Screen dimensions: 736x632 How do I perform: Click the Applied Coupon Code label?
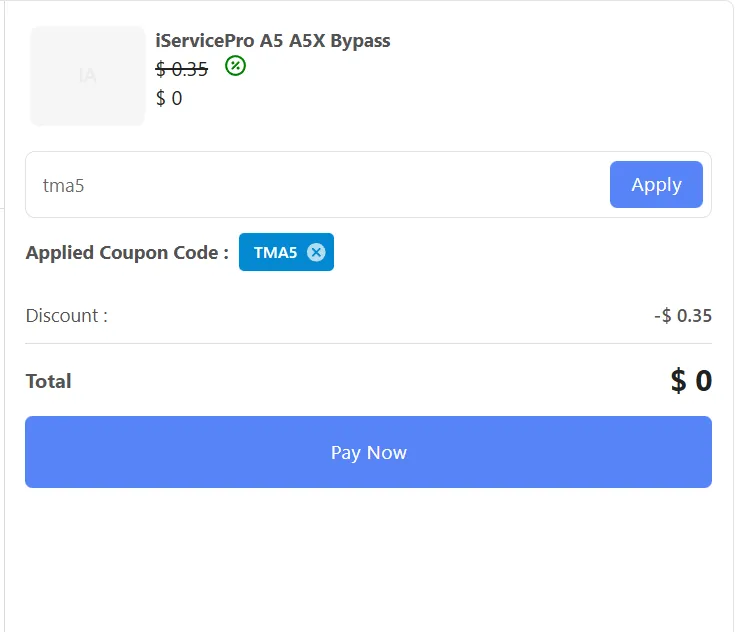click(x=127, y=253)
